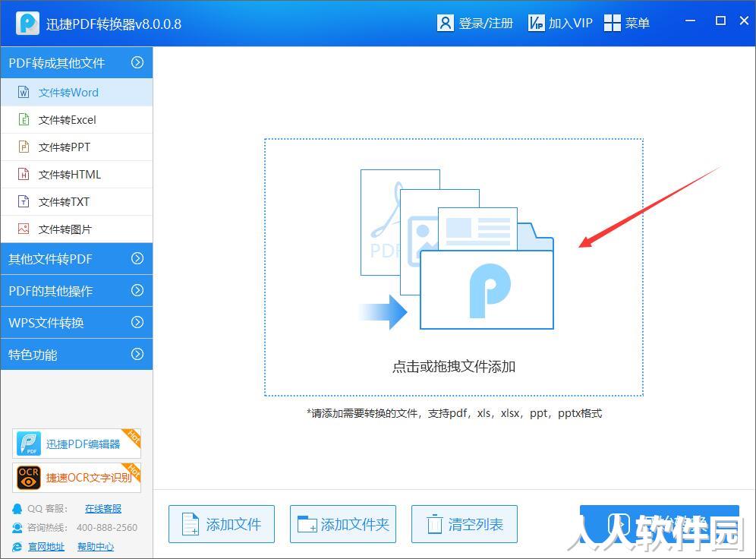Click the 咨询热线 headset icon
The width and height of the screenshot is (756, 559).
click(x=17, y=528)
